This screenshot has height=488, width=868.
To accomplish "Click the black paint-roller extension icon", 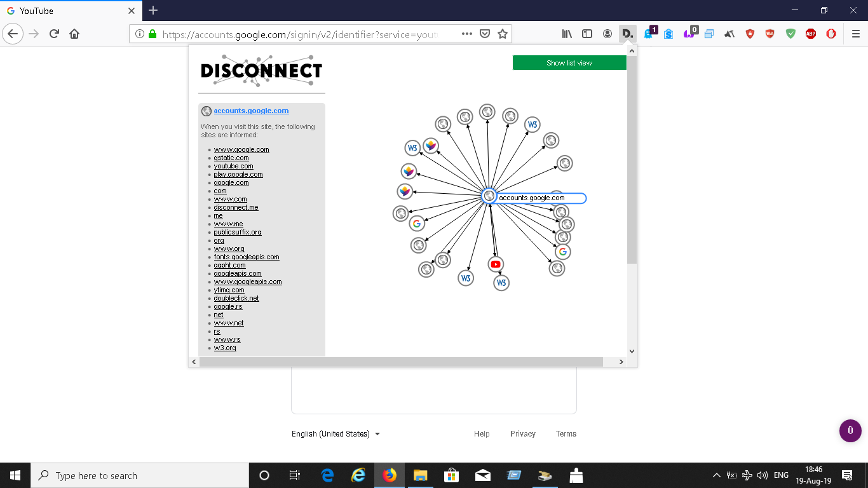I will (x=729, y=34).
